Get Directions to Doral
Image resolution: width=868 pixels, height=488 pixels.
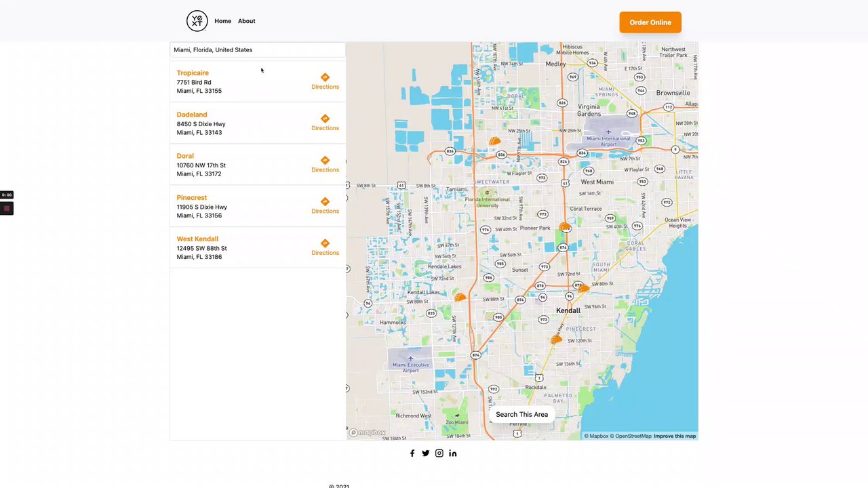[x=325, y=170]
